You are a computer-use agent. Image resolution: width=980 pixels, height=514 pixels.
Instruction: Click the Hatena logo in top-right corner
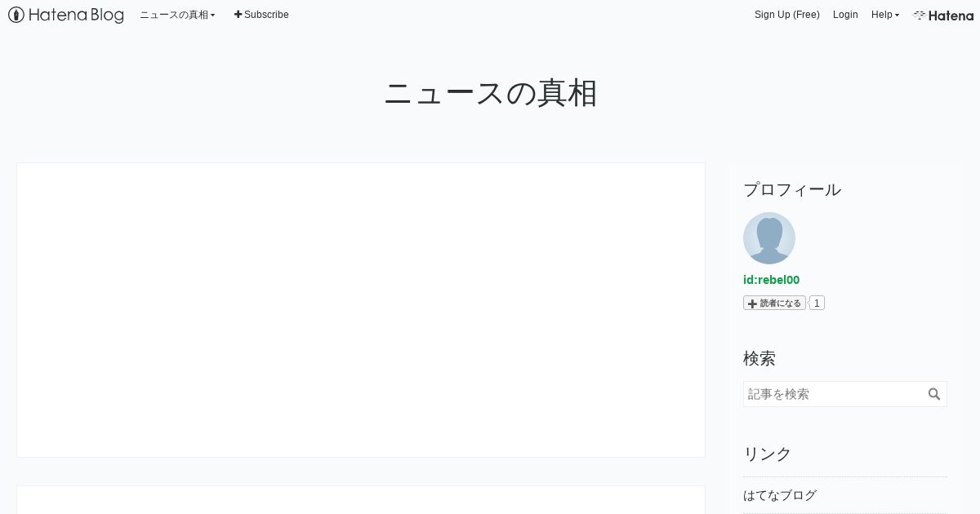[x=943, y=15]
